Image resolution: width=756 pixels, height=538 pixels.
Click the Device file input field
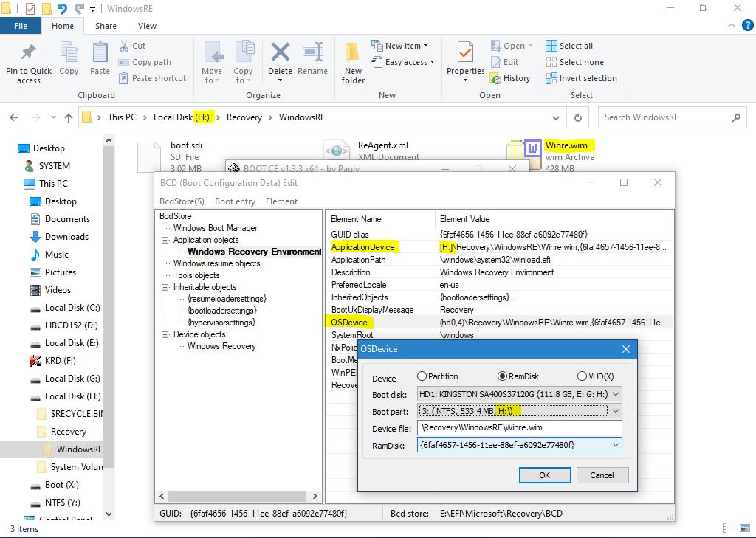tap(519, 428)
